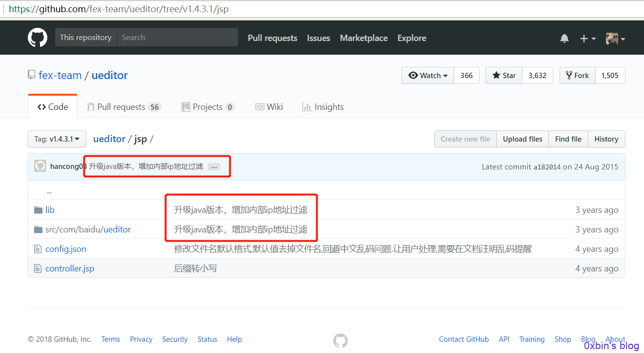Open the hancong03 author link

[68, 166]
